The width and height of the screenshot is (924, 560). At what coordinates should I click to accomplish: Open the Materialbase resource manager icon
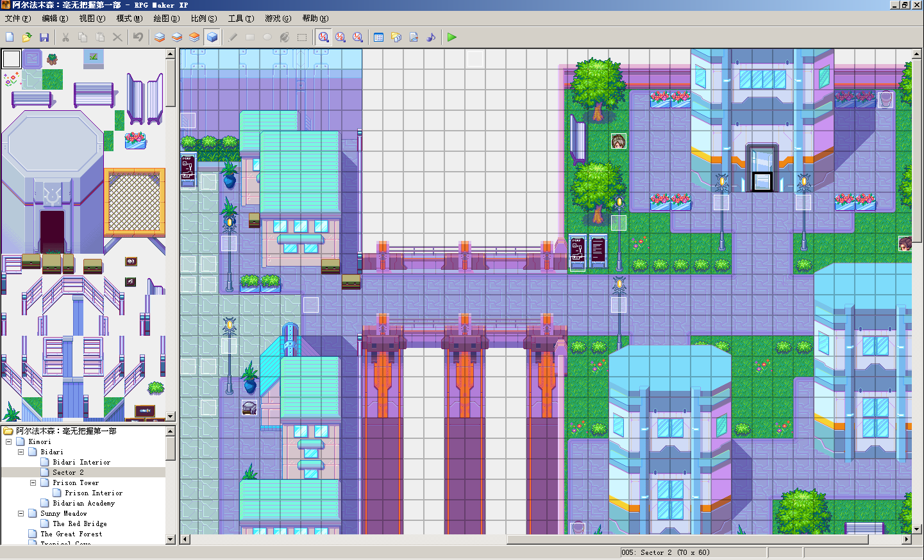(396, 37)
